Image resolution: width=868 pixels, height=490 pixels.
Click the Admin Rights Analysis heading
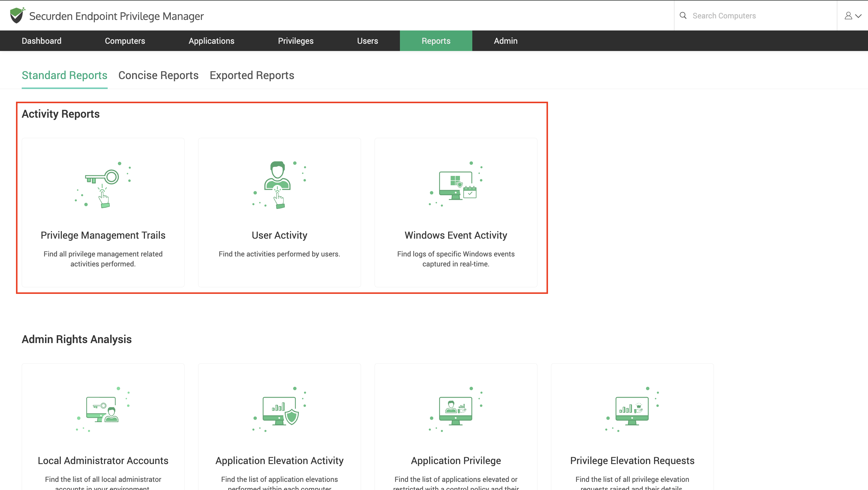(x=77, y=339)
